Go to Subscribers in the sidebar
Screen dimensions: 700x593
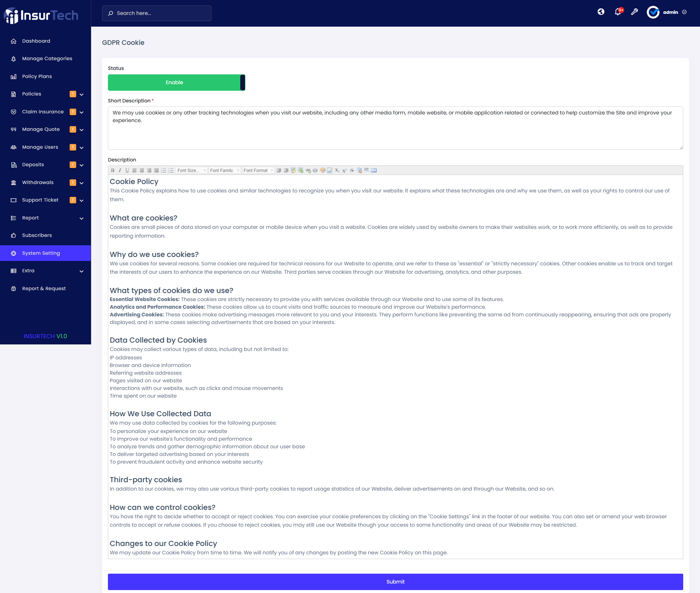[x=37, y=235]
